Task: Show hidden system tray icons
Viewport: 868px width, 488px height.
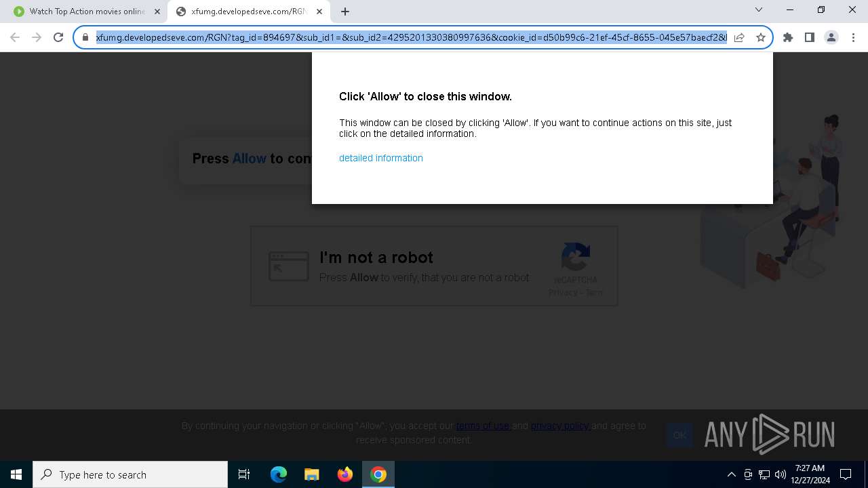Action: pos(731,474)
